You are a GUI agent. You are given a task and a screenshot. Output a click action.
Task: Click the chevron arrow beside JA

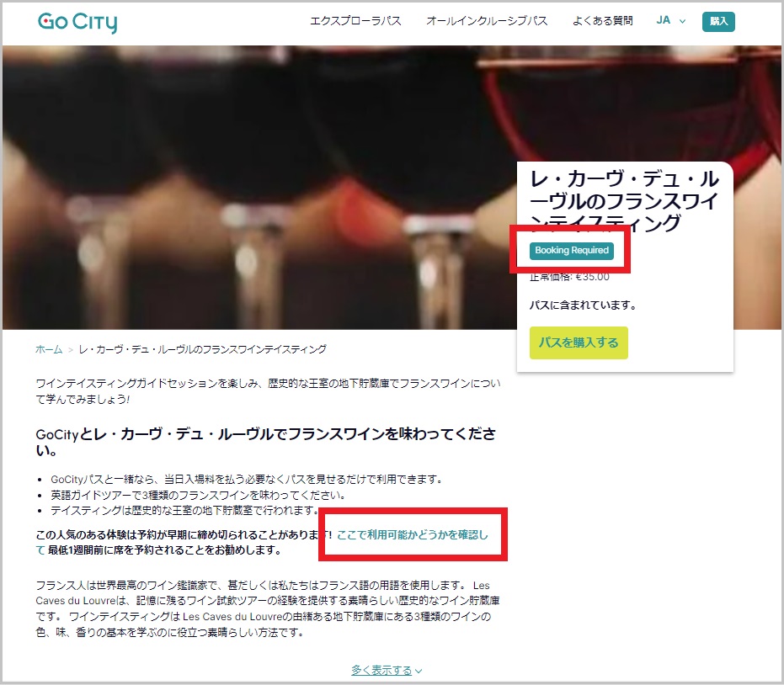682,22
